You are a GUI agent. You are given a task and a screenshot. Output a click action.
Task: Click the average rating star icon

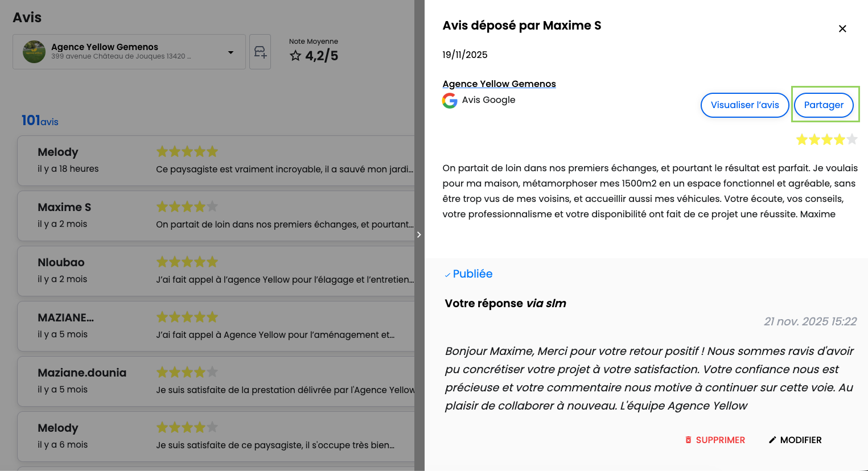[x=295, y=56]
